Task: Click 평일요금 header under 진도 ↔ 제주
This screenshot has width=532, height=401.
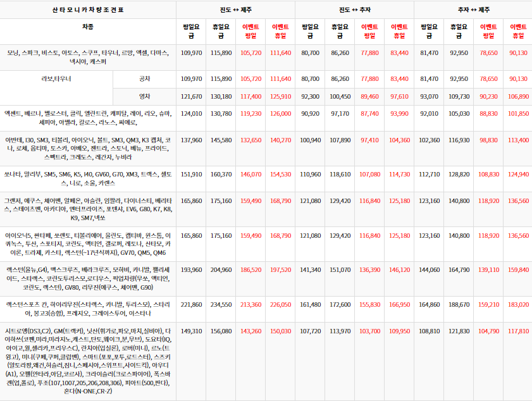Action: 191,31
